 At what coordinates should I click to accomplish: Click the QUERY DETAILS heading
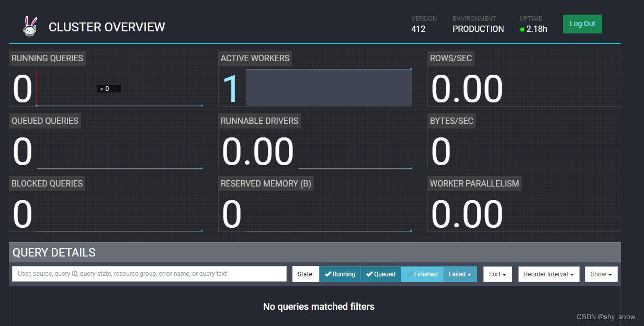tap(54, 253)
